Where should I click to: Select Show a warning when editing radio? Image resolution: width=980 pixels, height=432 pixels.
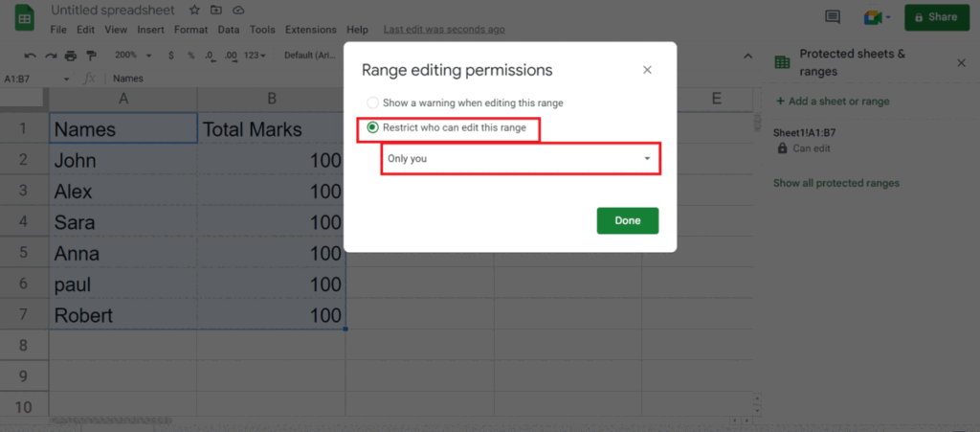click(372, 103)
